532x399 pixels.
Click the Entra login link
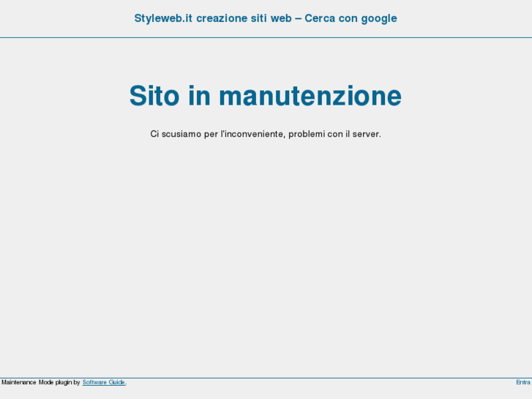(x=523, y=382)
